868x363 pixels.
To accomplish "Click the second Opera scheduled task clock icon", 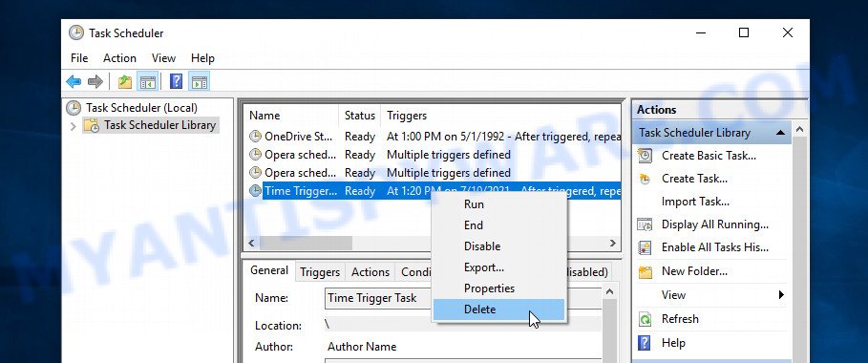I will (x=255, y=172).
